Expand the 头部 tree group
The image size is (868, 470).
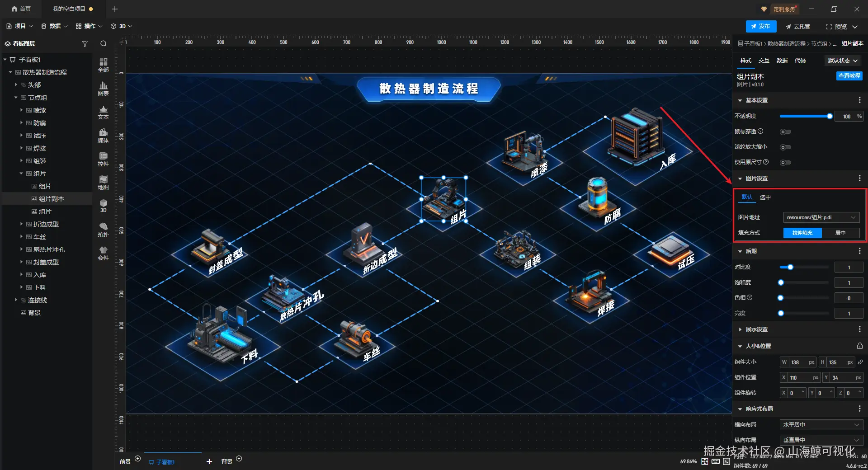16,85
